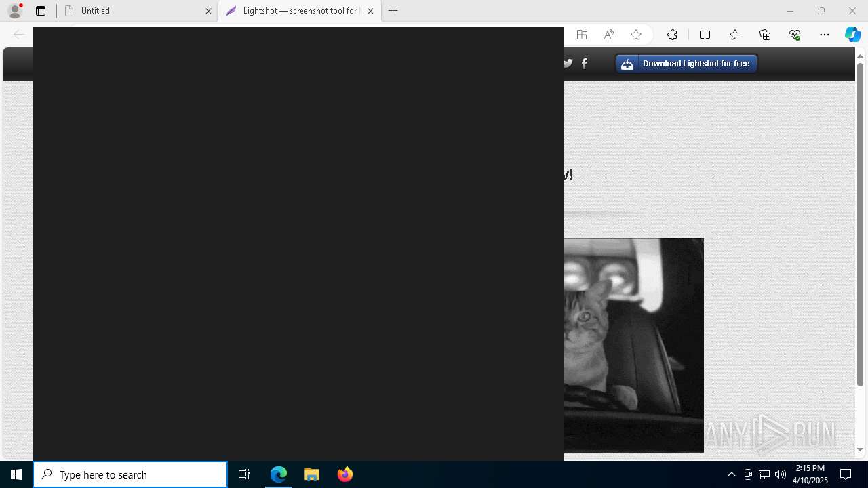Screen dimensions: 868x488
Task: Open a new browser tab
Action: 393,11
